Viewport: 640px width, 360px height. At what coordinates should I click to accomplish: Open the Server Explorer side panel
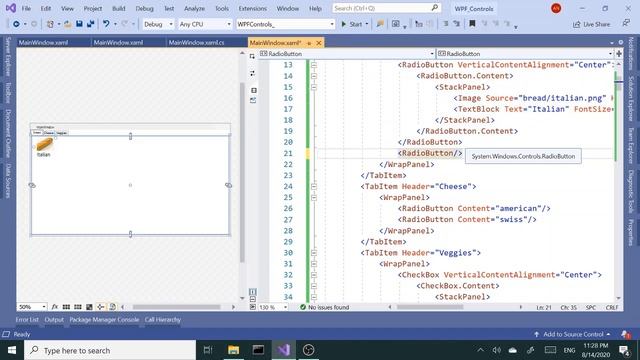(x=8, y=56)
